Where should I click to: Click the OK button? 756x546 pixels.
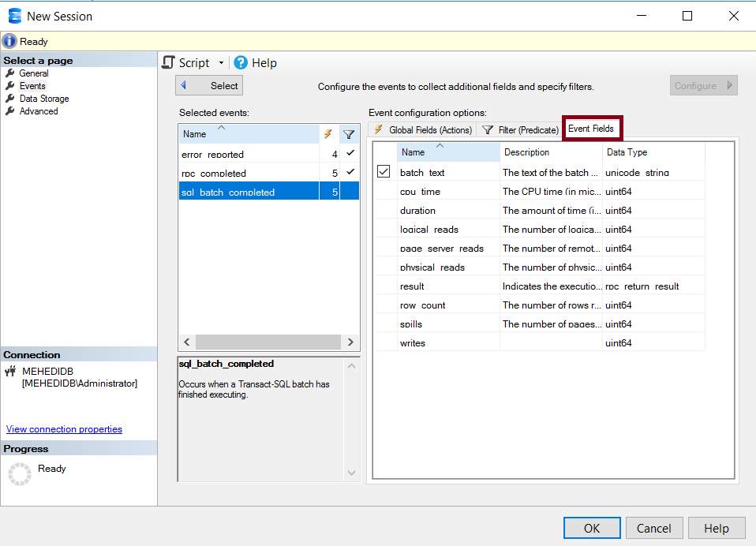[x=592, y=528]
